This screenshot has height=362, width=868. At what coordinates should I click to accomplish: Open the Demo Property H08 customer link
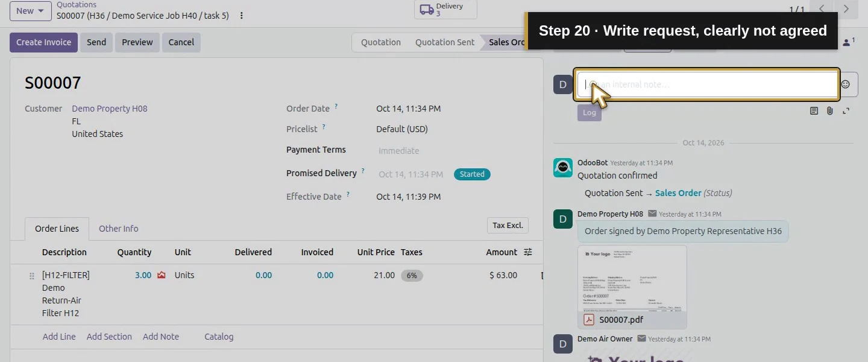[110, 109]
